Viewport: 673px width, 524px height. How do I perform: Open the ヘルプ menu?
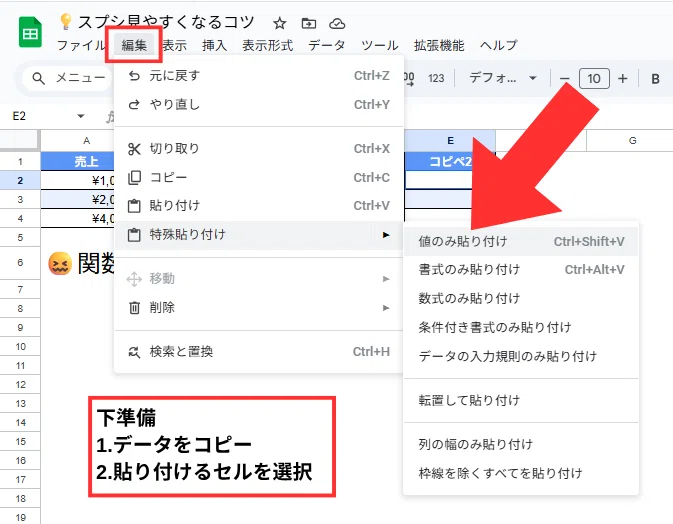tap(499, 45)
